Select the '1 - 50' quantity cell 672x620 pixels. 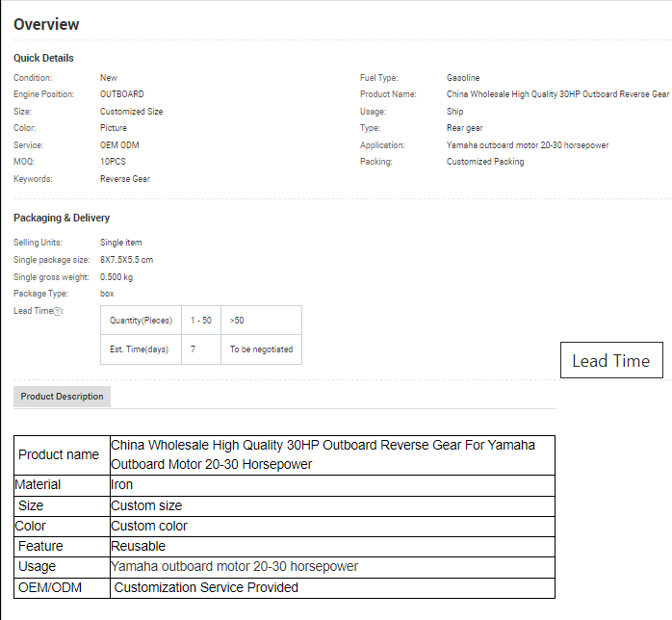click(201, 320)
